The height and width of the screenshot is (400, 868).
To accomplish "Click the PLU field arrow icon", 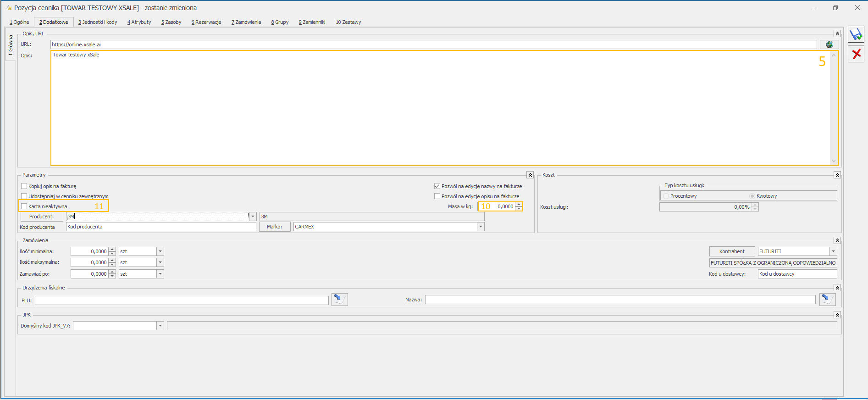I will point(339,300).
